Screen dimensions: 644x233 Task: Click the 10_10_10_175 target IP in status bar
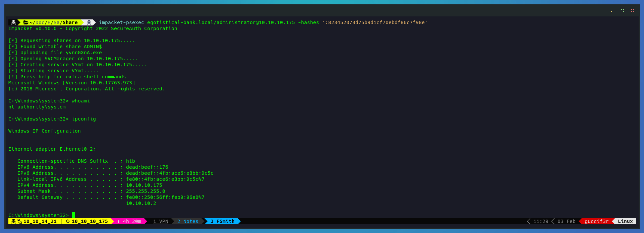90,221
